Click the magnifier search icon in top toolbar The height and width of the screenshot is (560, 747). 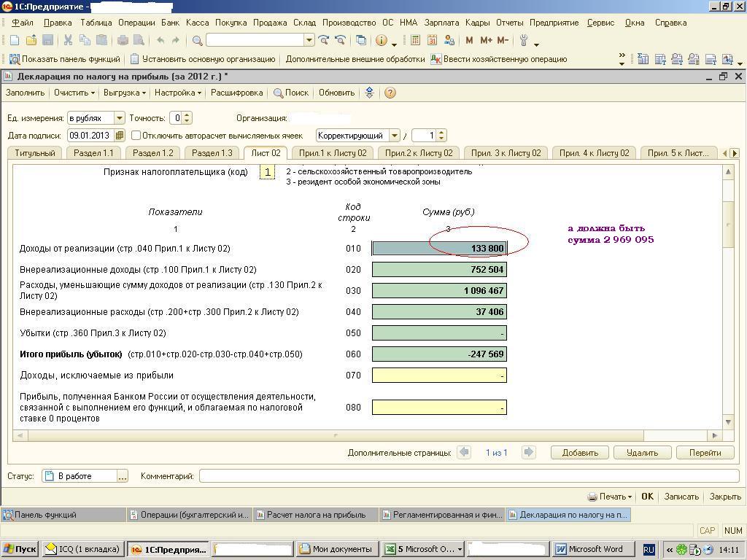tap(197, 41)
